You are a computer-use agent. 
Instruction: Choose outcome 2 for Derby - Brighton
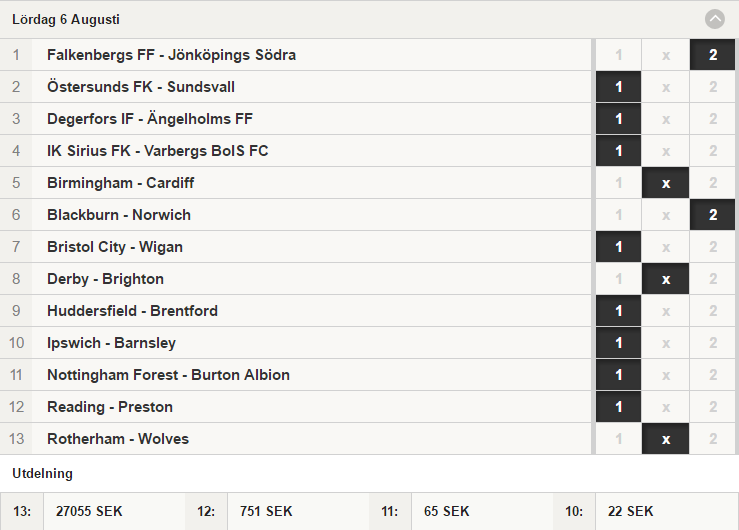(x=713, y=279)
